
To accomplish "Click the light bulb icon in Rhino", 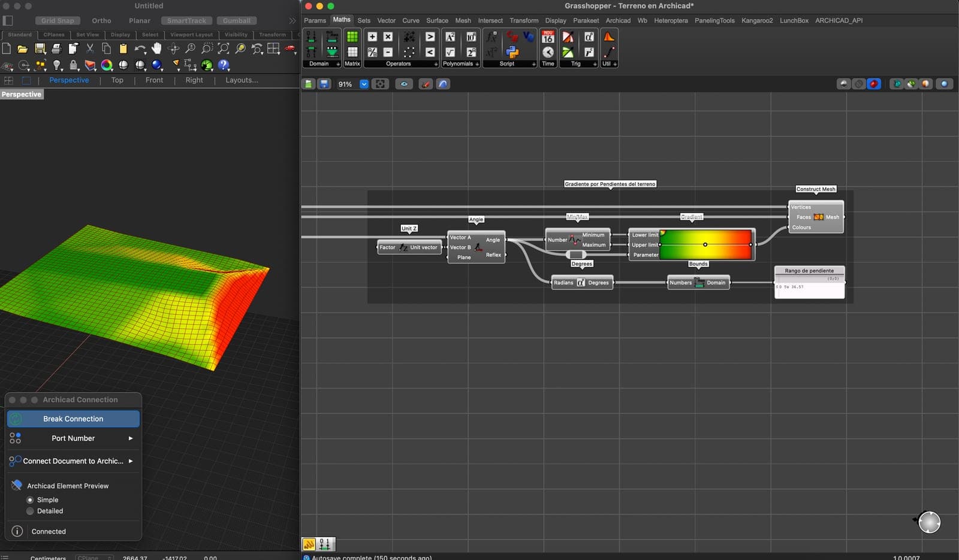I will click(x=57, y=65).
